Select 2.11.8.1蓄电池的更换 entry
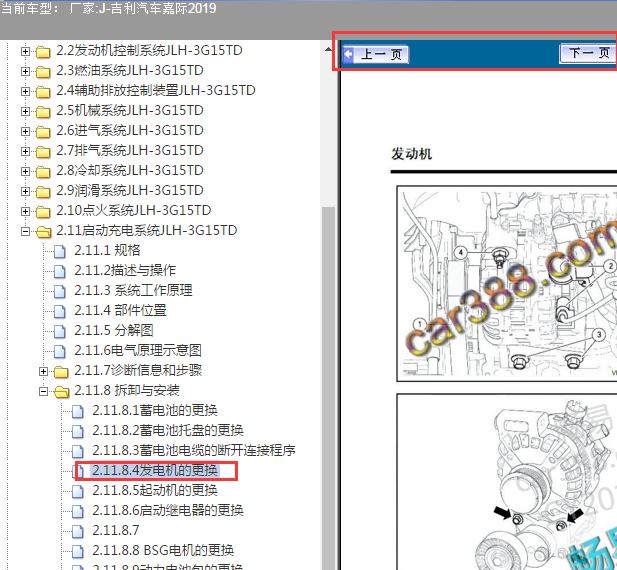 (x=155, y=411)
